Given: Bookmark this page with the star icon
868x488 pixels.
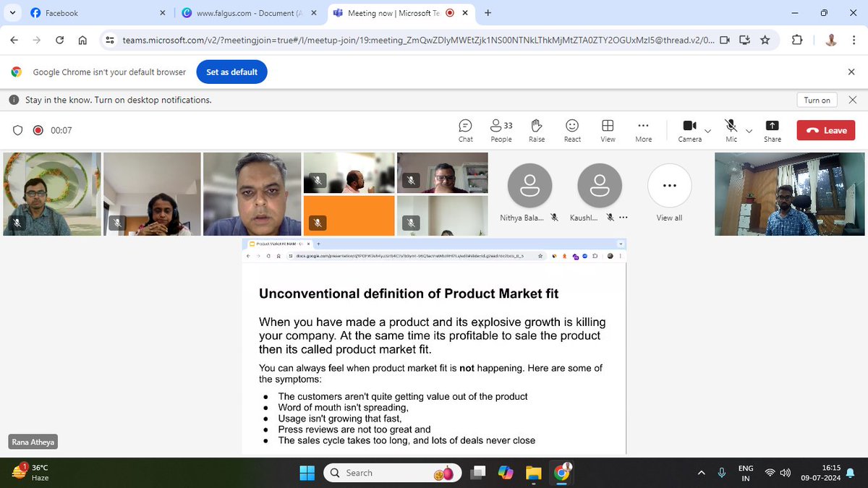Looking at the screenshot, I should (x=765, y=40).
